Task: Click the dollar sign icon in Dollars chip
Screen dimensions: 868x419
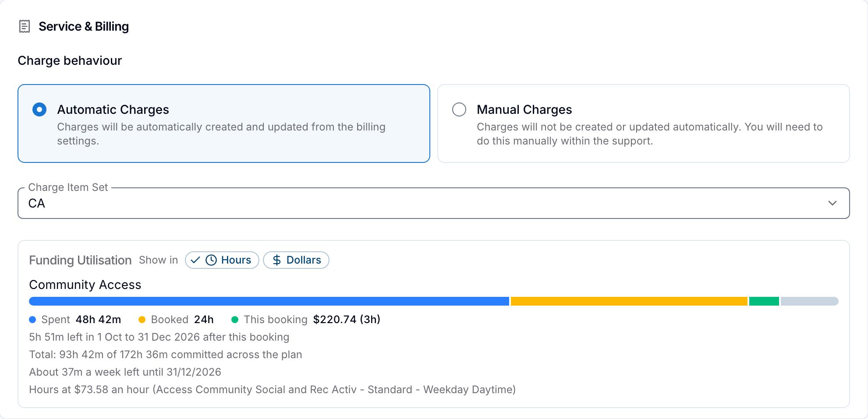Action: tap(277, 260)
